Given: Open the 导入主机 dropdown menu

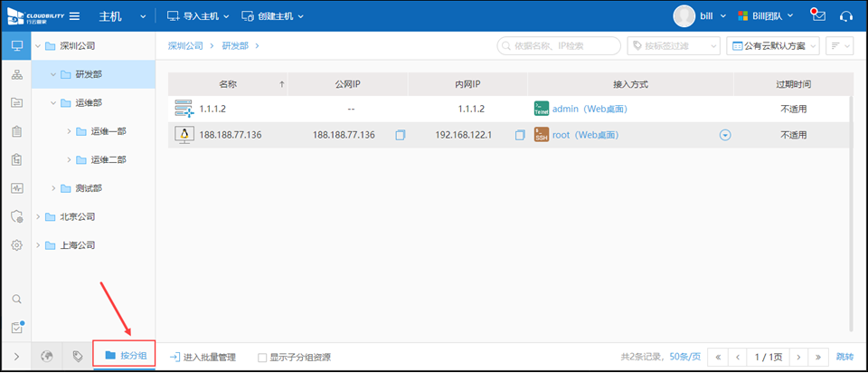Looking at the screenshot, I should coord(199,16).
